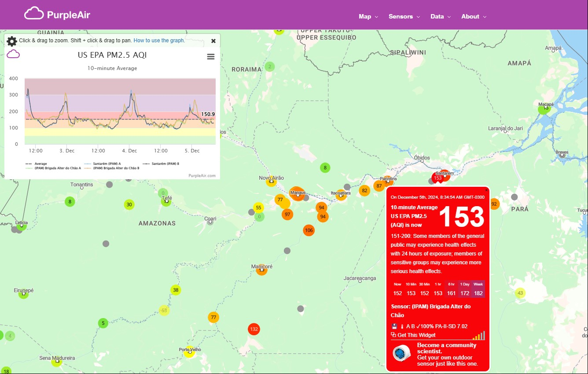
Task: Click the Itacoatiara town label
Action: click(x=341, y=193)
